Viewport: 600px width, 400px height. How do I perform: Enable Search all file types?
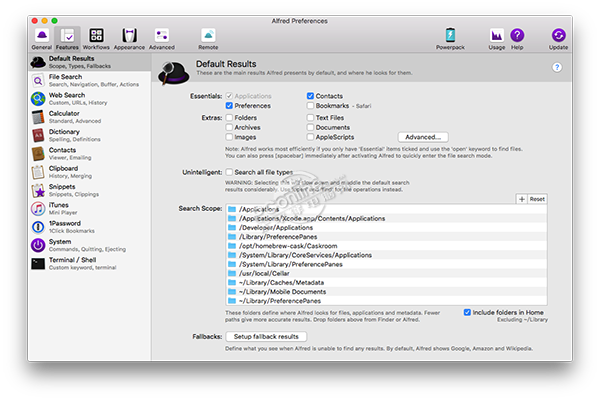(230, 172)
